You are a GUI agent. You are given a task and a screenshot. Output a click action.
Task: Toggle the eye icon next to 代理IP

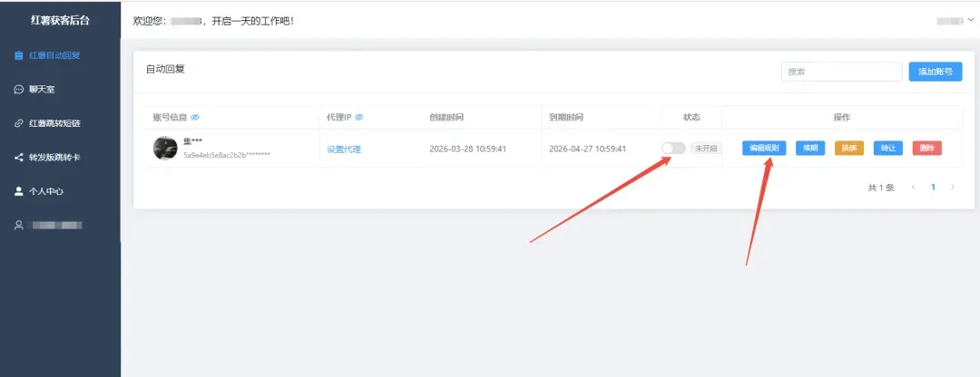359,117
